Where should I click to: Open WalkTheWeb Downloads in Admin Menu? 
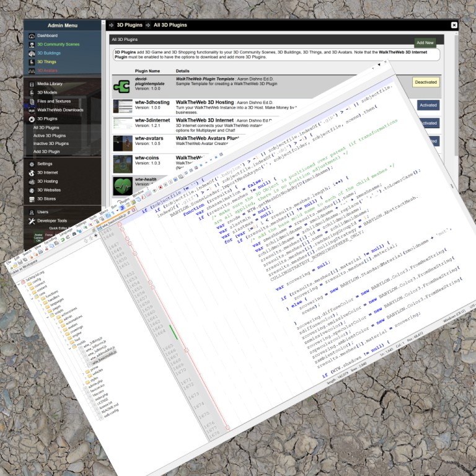point(60,110)
